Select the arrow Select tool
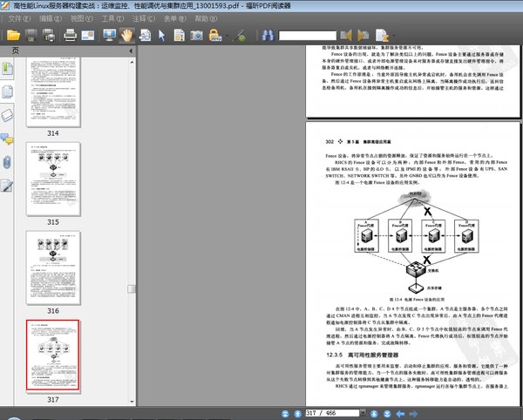This screenshot has width=523, height=420. click(162, 36)
